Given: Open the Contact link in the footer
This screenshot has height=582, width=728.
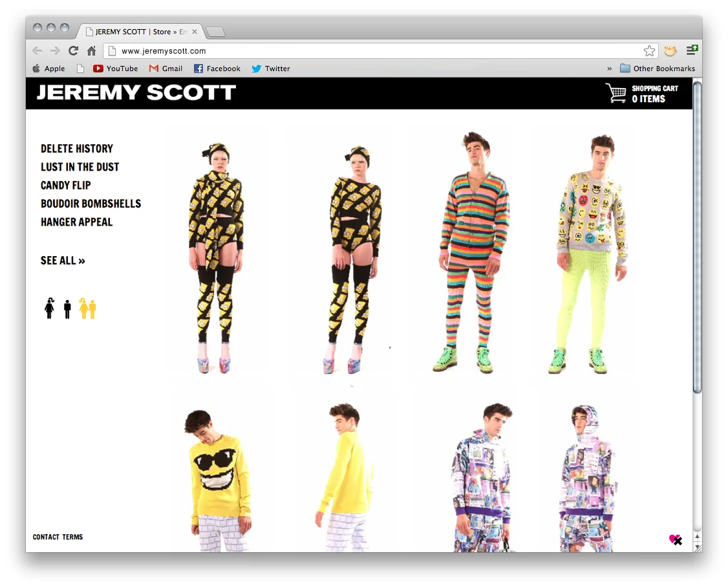Looking at the screenshot, I should point(46,537).
